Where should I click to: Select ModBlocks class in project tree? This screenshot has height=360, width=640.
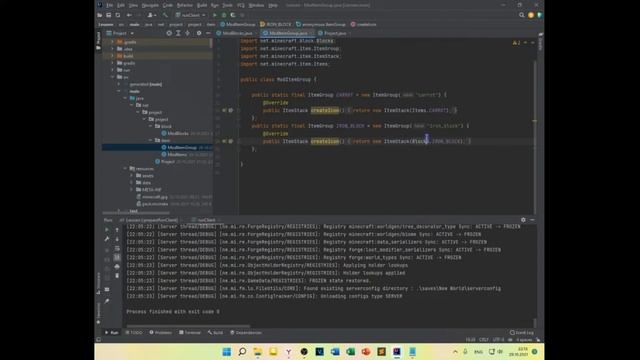[x=178, y=133]
